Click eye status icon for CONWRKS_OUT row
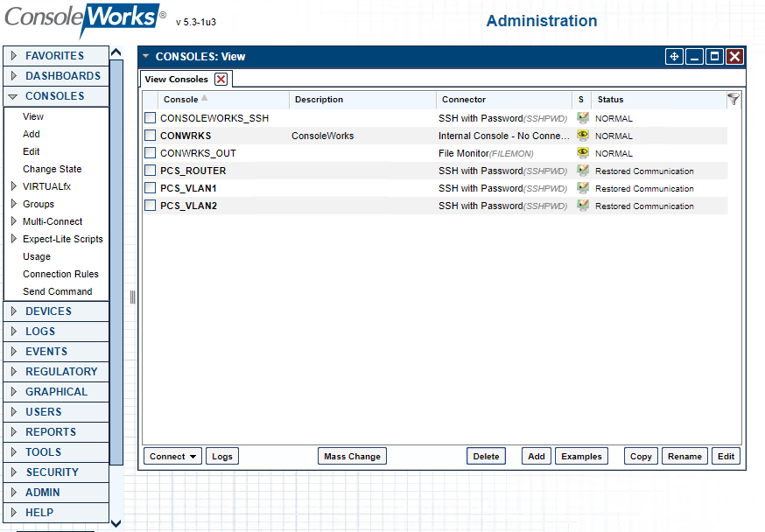 (x=583, y=152)
